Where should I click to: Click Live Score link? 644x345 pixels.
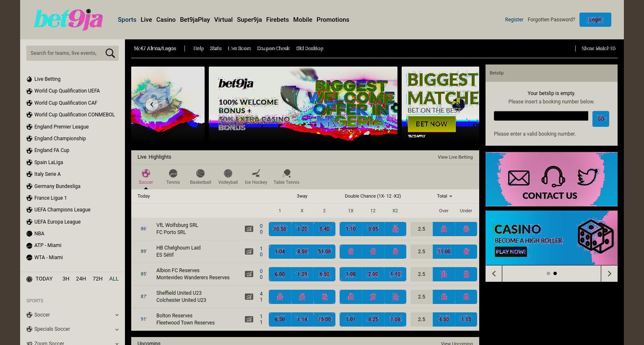[239, 49]
